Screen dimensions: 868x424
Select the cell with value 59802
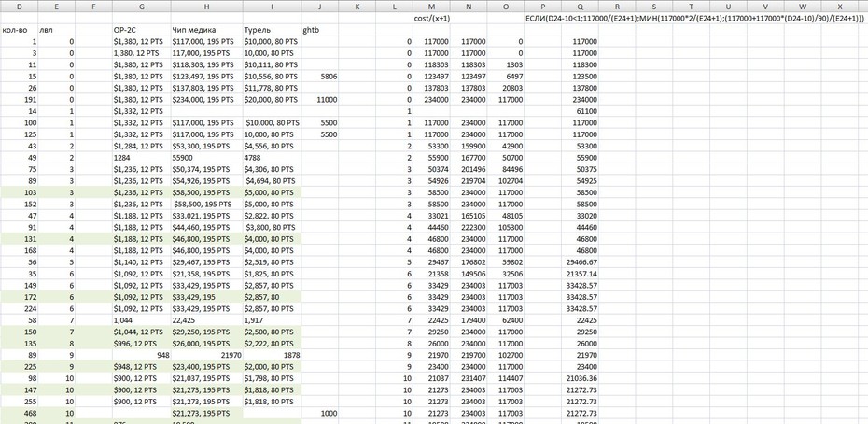coord(506,262)
